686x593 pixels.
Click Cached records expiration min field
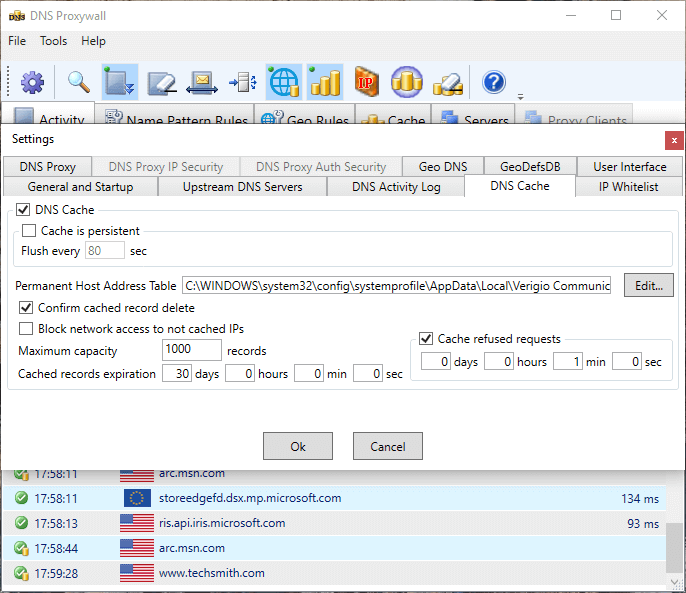coord(309,374)
